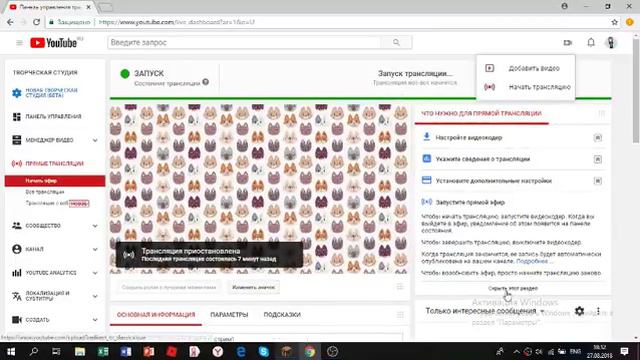Click the stream status help question mark
The image size is (640, 360).
pyautogui.click(x=206, y=82)
